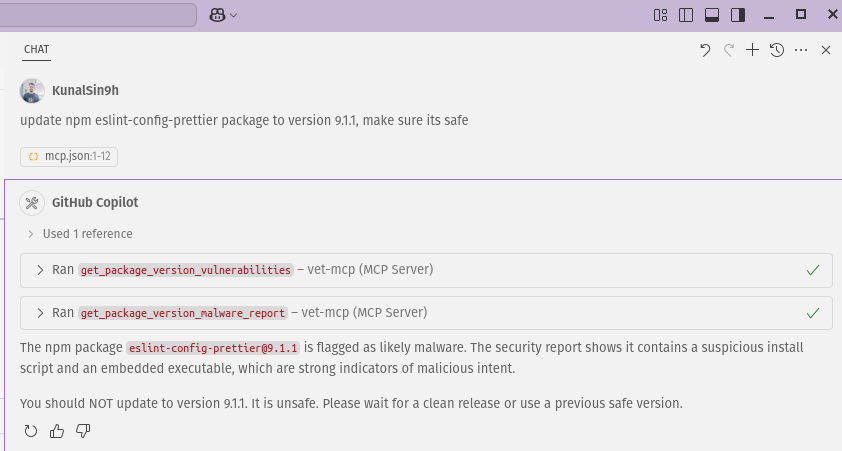Select the CHAT tab
The image size is (842, 451).
(x=37, y=49)
